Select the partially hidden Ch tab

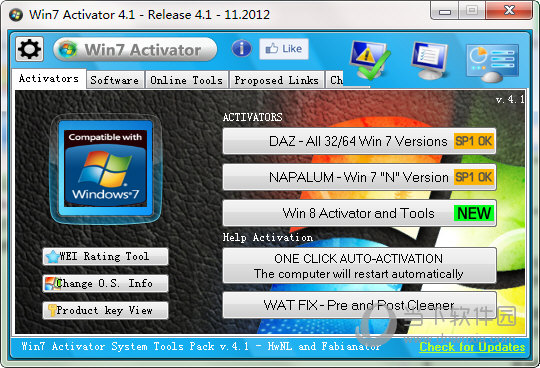point(335,80)
